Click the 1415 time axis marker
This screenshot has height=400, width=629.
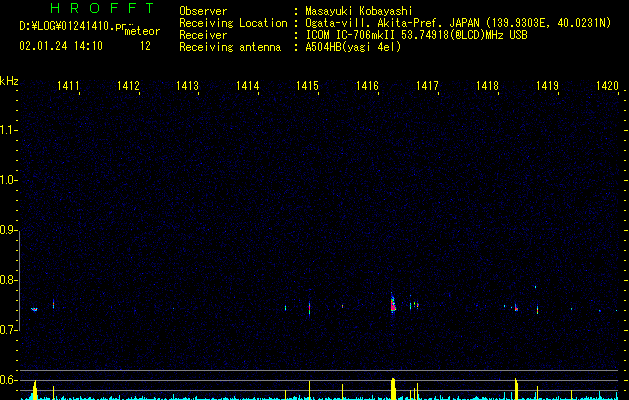click(307, 85)
